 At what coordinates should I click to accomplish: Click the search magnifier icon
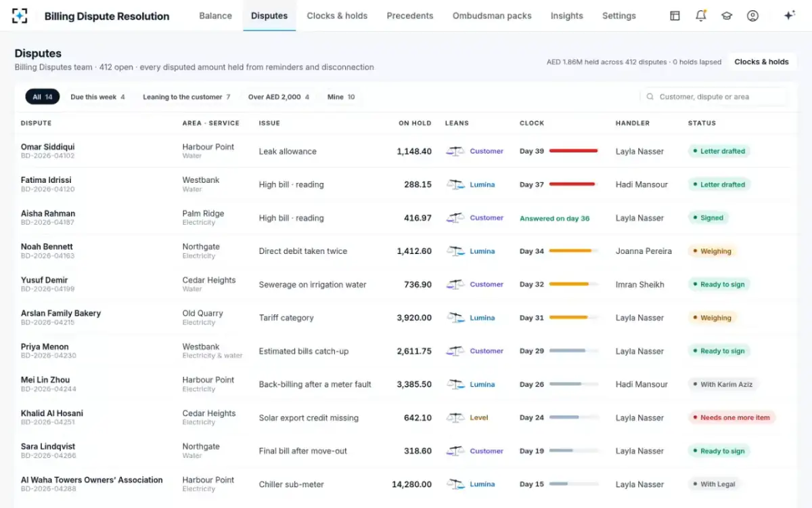coord(650,97)
